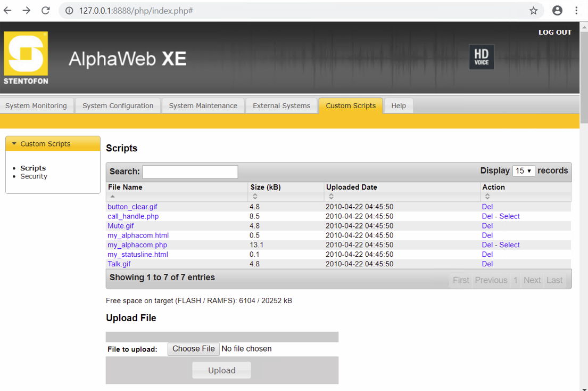The width and height of the screenshot is (588, 391).
Task: Click the browser address bar URL
Action: 136,11
